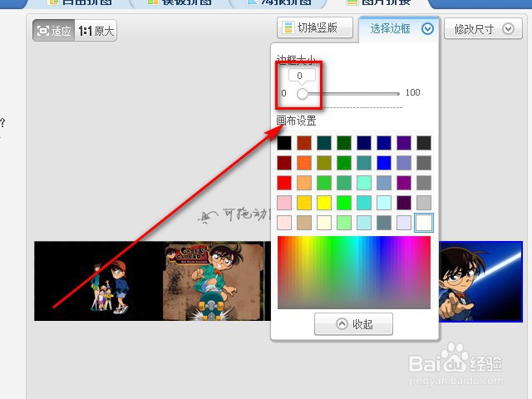This screenshot has width=532, height=399.
Task: Click the gray arrow icon on 修改尺寸
Action: 508,29
